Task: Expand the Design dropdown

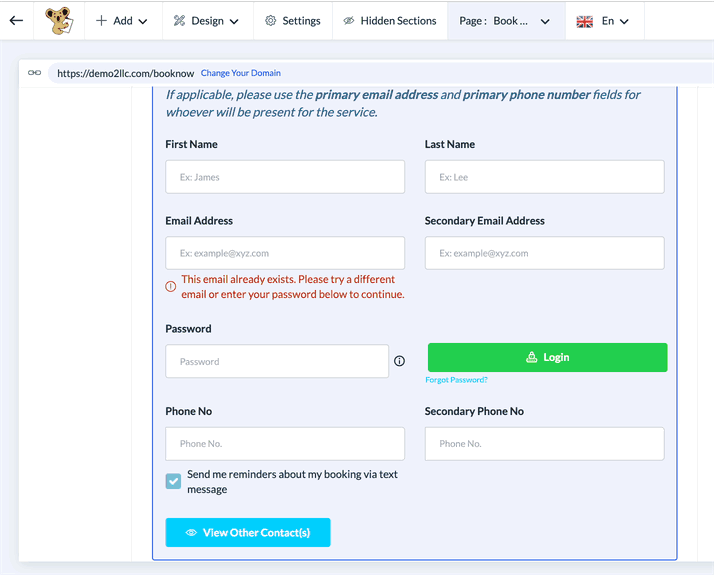Action: click(x=206, y=21)
